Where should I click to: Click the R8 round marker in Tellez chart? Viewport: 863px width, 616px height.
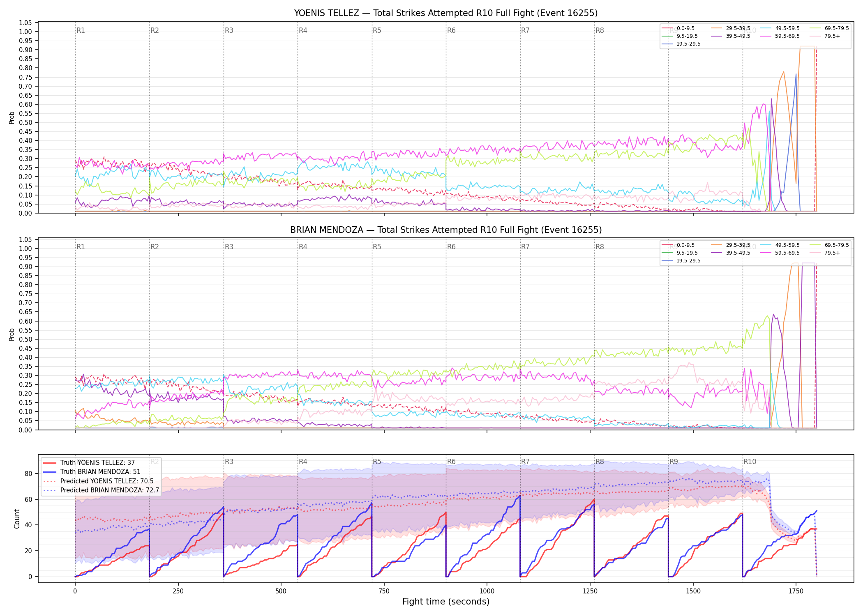click(600, 30)
